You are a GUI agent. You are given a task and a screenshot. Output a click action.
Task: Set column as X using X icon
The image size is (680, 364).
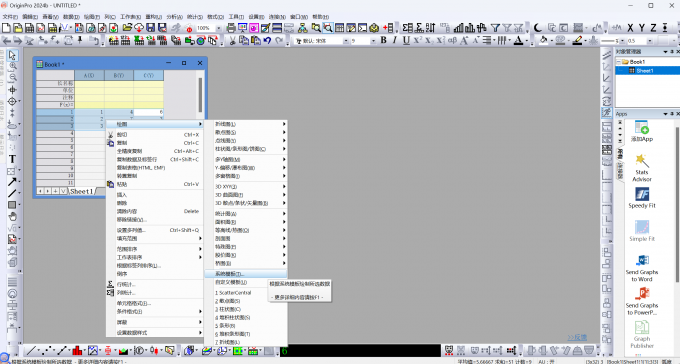pos(630,28)
